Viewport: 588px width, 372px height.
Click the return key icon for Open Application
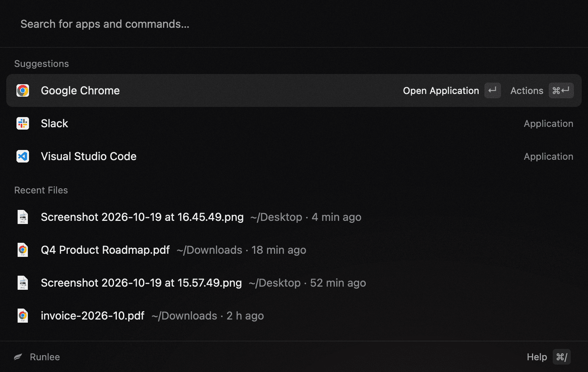click(x=493, y=90)
